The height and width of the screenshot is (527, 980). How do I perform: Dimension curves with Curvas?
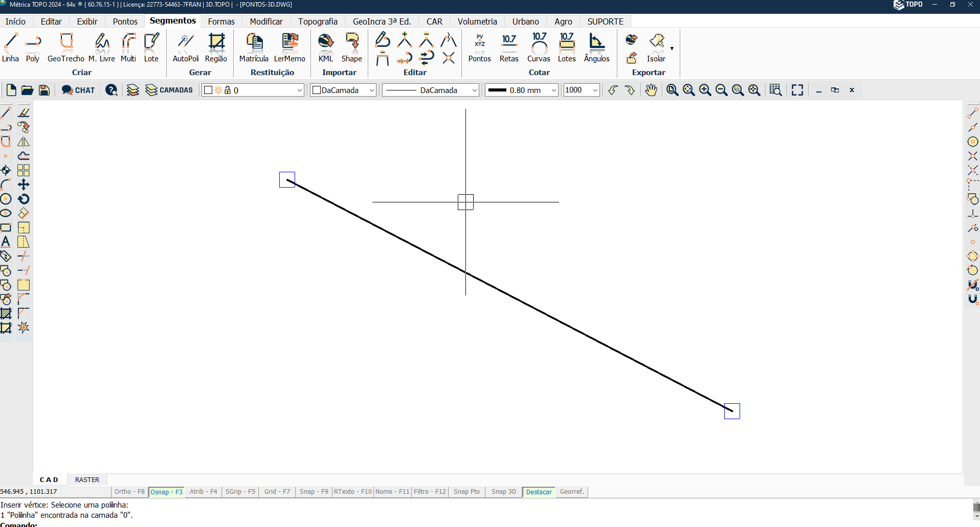click(x=539, y=48)
